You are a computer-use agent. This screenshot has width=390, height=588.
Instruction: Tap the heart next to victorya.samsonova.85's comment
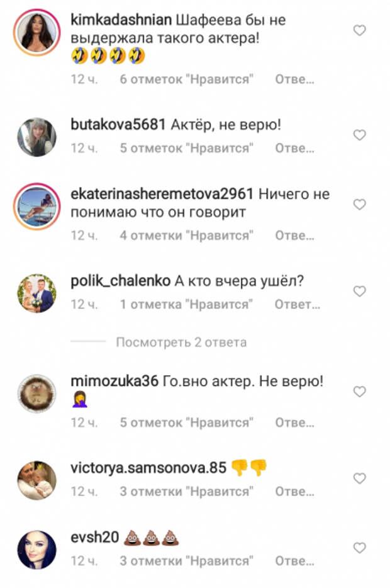(x=359, y=478)
